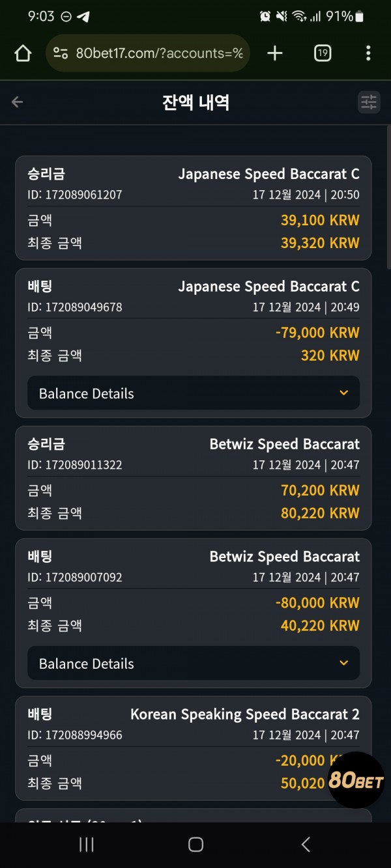Screen dimensions: 391x868
Task: Expand Balance Details for Betwiz Speed Baccarat bet
Action: pyautogui.click(x=194, y=664)
